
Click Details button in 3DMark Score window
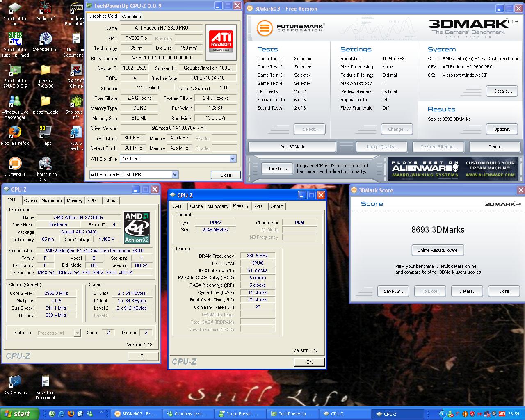468,291
